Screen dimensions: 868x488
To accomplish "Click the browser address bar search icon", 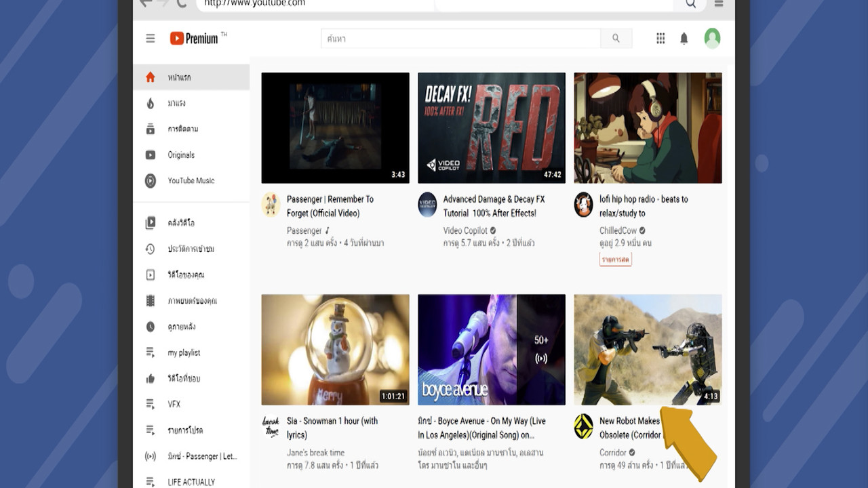I will (x=690, y=3).
